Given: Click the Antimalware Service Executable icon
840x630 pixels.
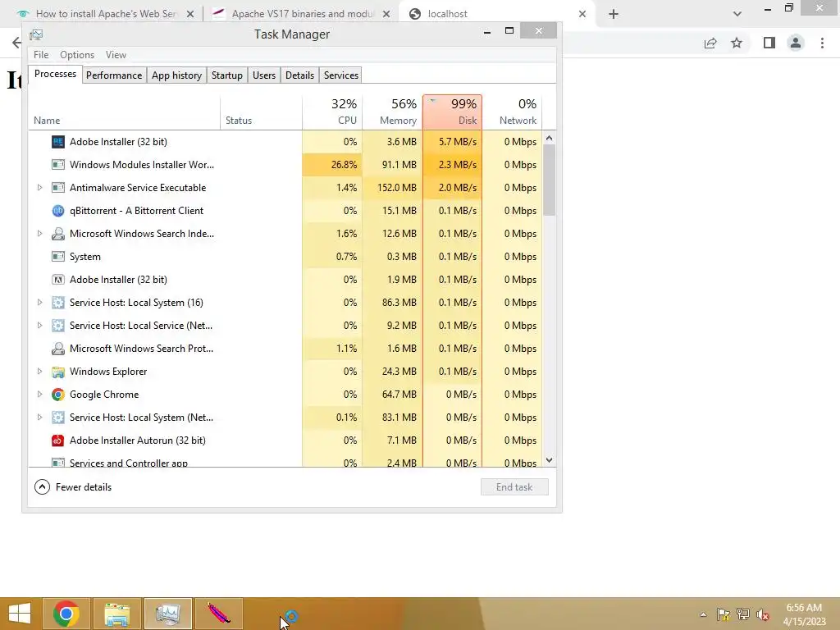Looking at the screenshot, I should (58, 188).
